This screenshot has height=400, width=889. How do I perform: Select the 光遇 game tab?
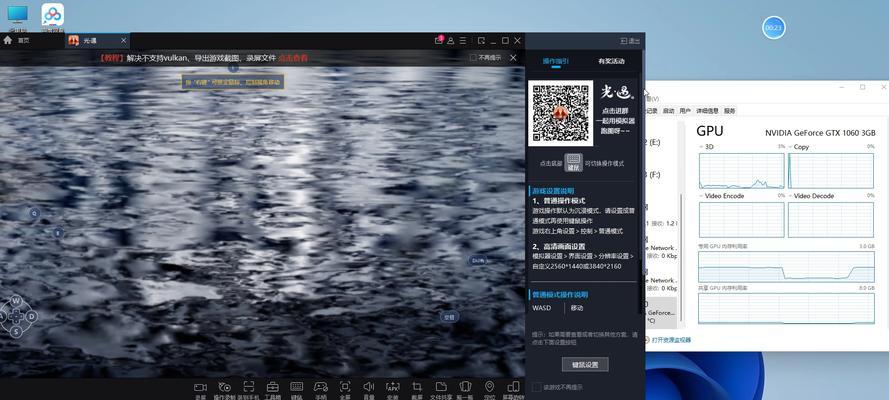point(96,41)
